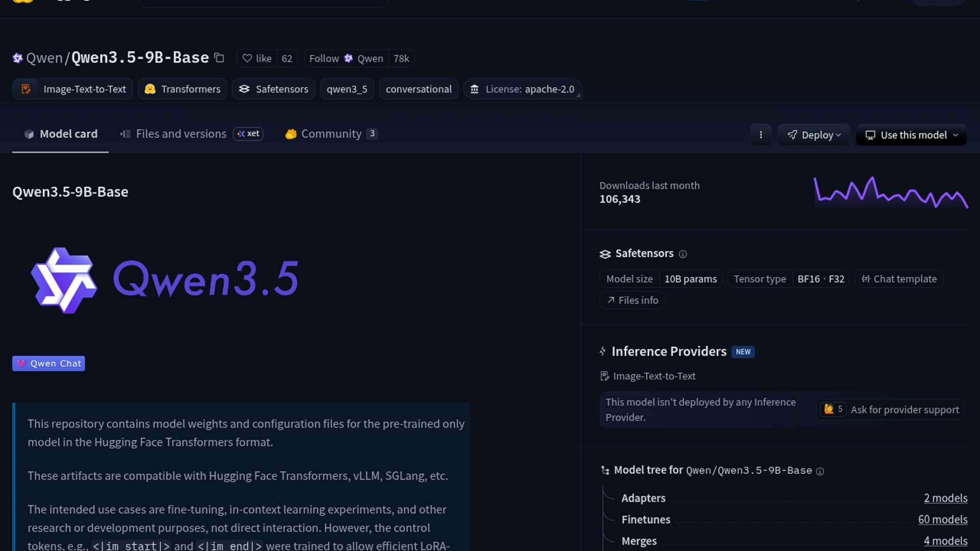Click the Image-Text-to-Text tag icon
The image size is (980, 551).
pos(26,89)
